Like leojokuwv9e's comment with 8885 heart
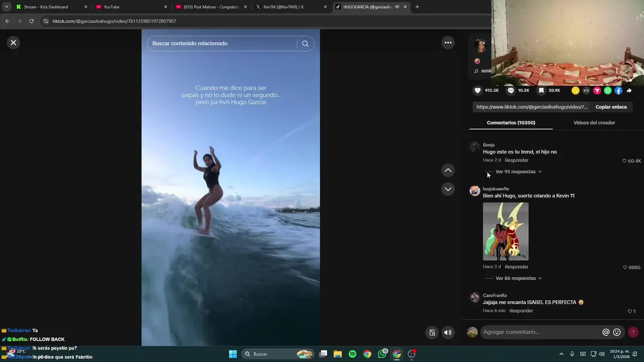 click(x=625, y=267)
